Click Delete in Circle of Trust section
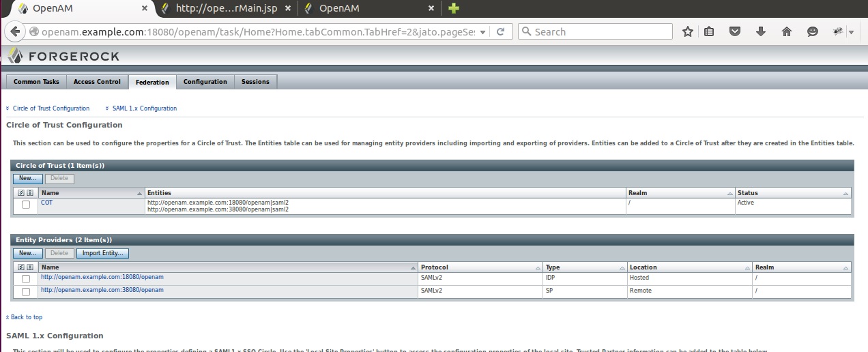Screen dimensions: 868x352 [59, 179]
